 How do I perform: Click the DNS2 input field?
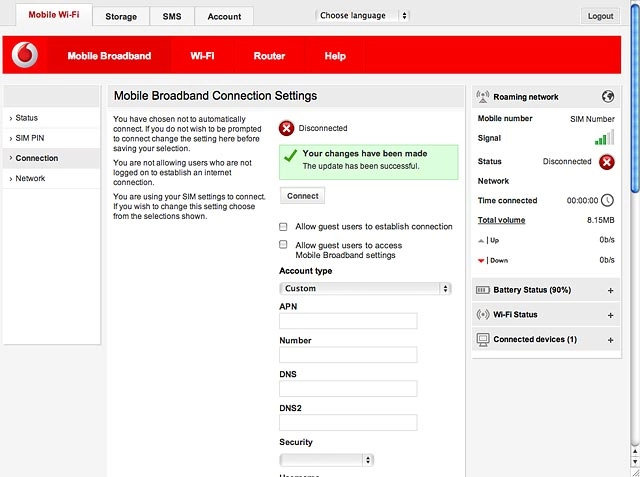click(348, 423)
